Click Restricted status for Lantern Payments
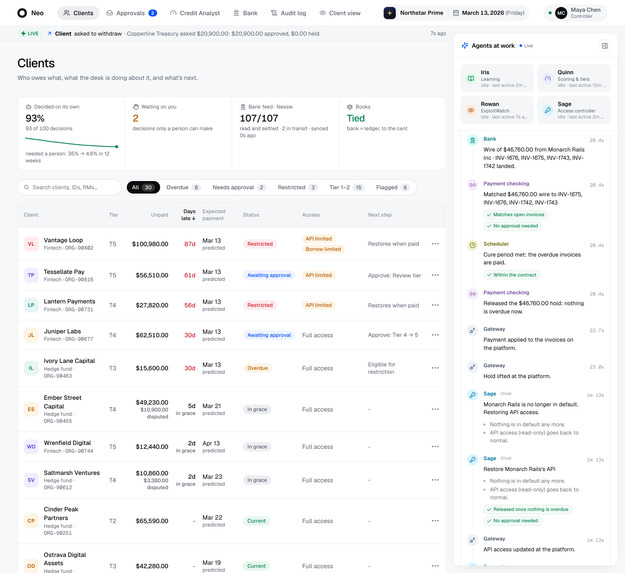The height and width of the screenshot is (573, 625). [260, 305]
